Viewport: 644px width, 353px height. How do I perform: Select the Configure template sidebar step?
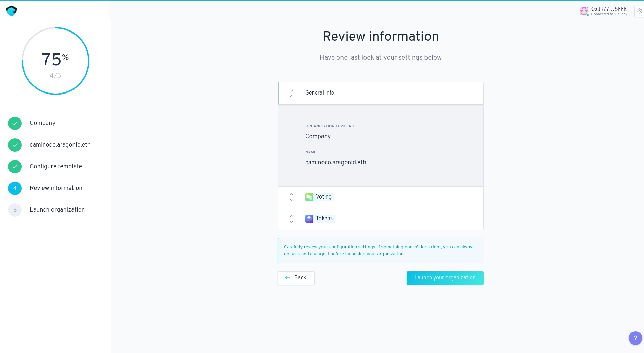click(56, 166)
